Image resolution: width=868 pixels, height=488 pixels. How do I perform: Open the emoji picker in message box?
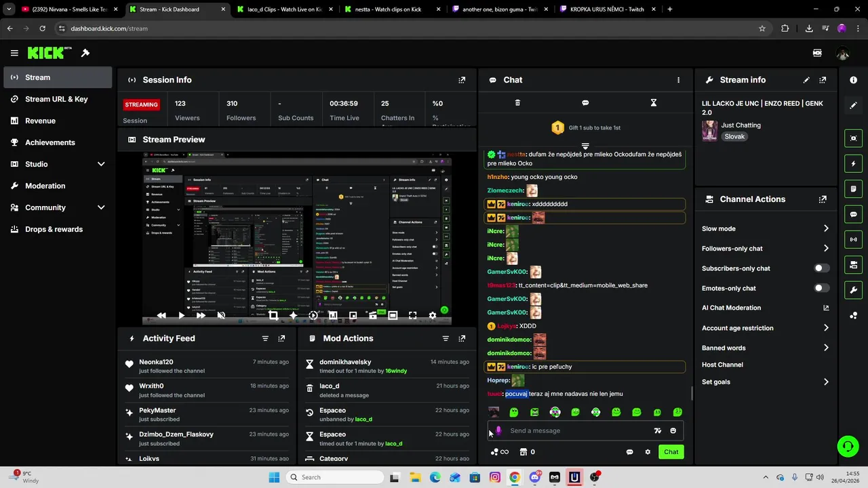tap(673, 430)
